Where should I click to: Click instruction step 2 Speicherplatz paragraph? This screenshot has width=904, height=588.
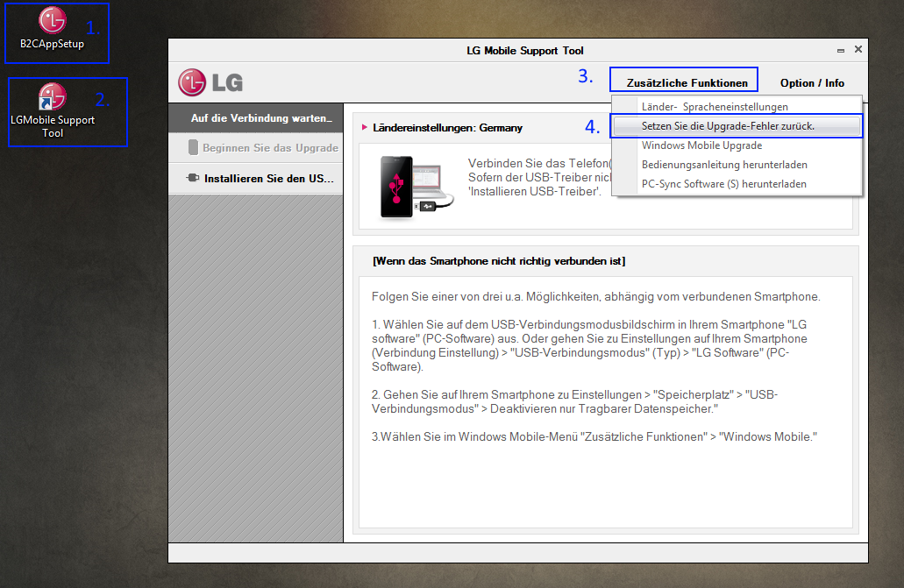(574, 402)
